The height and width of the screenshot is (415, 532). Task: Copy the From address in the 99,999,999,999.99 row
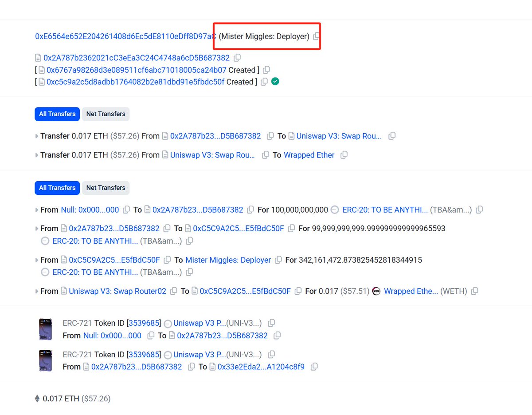coord(167,229)
